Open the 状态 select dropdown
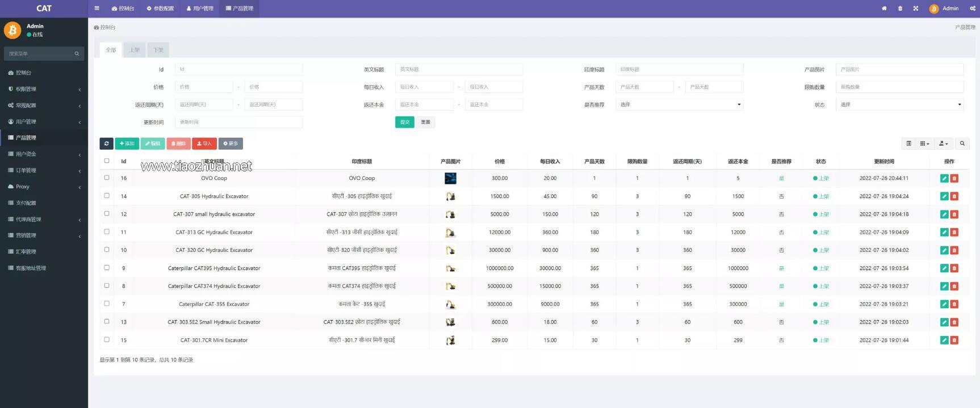This screenshot has height=408, width=980. tap(899, 104)
